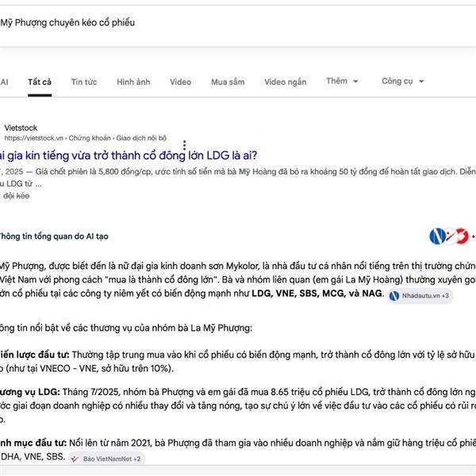476x476 pixels.
Task: Open the Video ngắn tab
Action: (285, 82)
